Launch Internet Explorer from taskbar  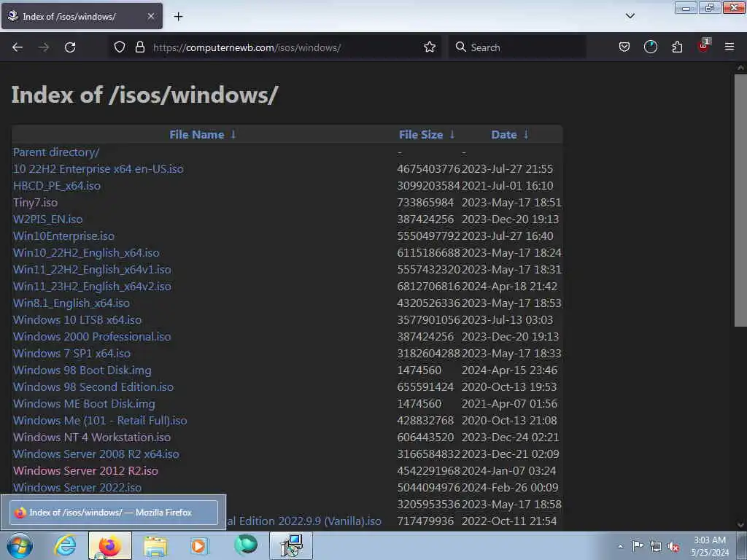coord(65,545)
